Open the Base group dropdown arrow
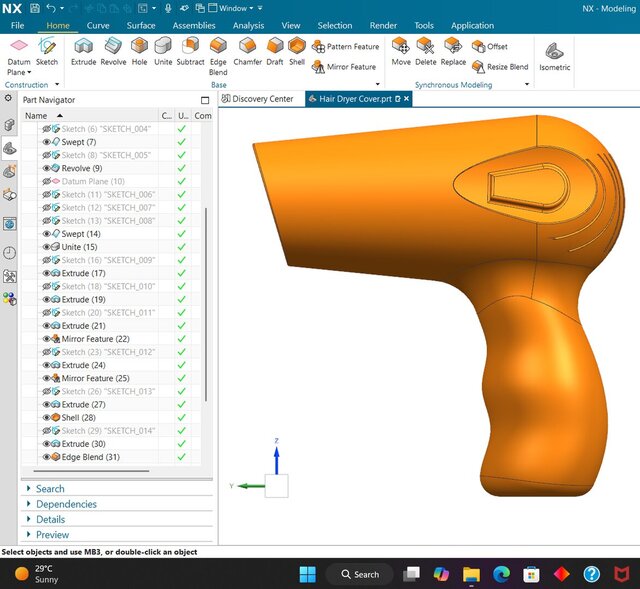640x589 pixels. 378,84
